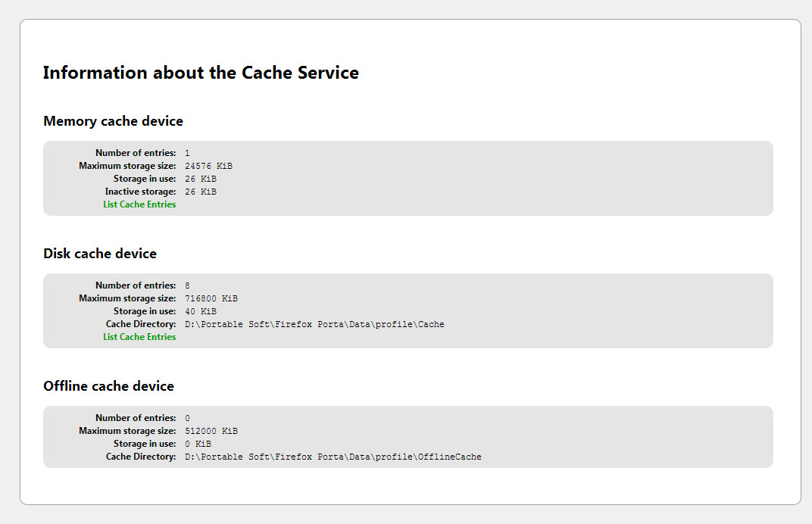Click the "Disk cache device" heading

coord(100,254)
